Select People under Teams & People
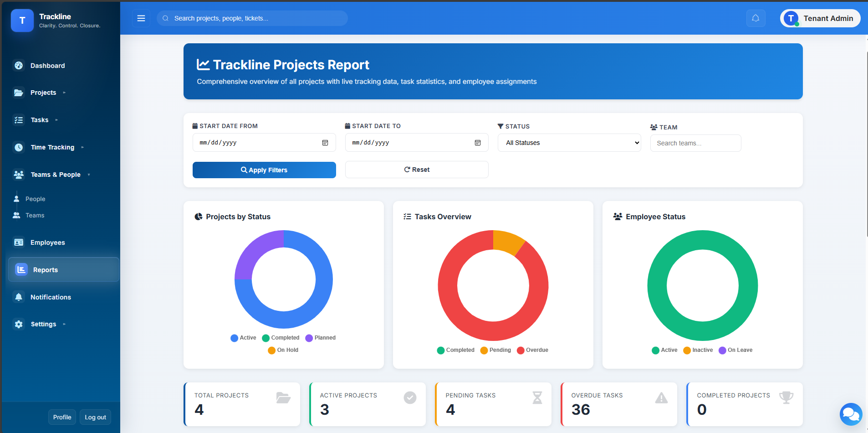The height and width of the screenshot is (433, 868). 35,199
